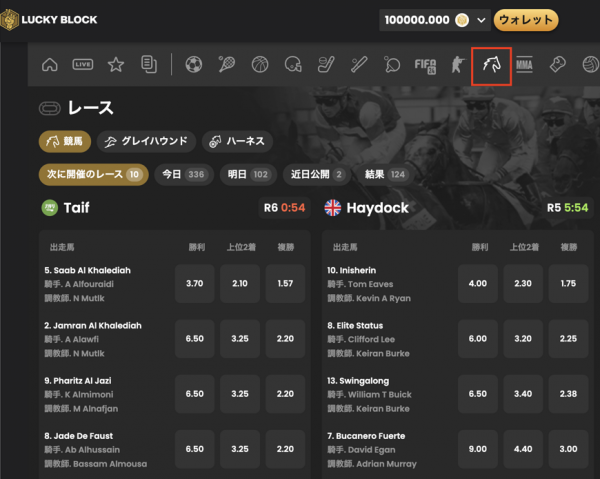Viewport: 600px width, 479px height.
Task: Bet place 2.20 on Jade De Faust
Action: (x=285, y=449)
